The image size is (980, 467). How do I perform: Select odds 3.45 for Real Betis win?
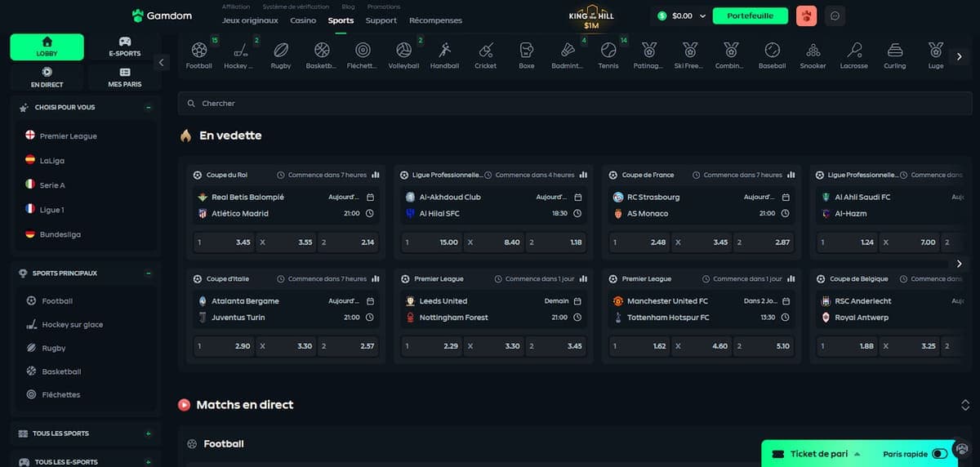pyautogui.click(x=224, y=242)
